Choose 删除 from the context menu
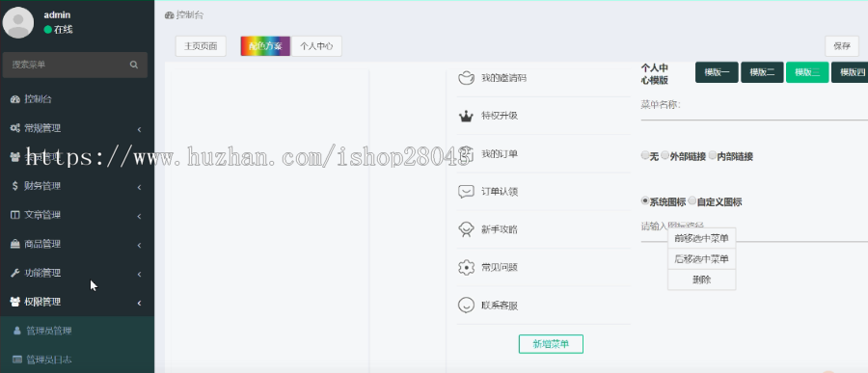The height and width of the screenshot is (373, 868). click(701, 280)
